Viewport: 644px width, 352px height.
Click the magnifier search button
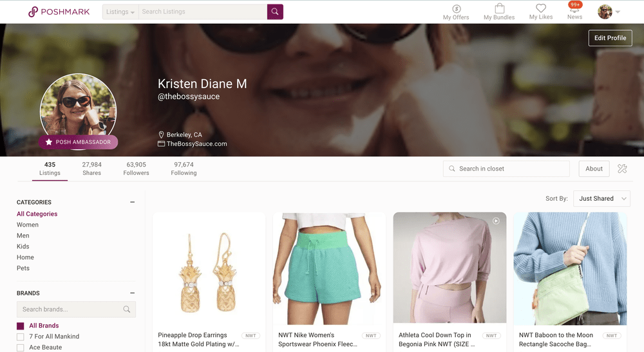point(275,12)
